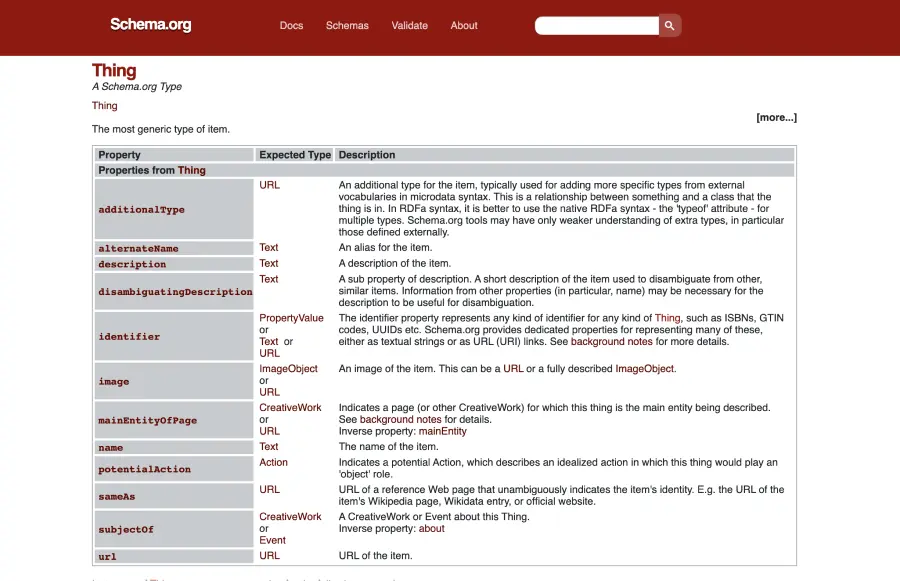Open the Validate menu item

[409, 25]
